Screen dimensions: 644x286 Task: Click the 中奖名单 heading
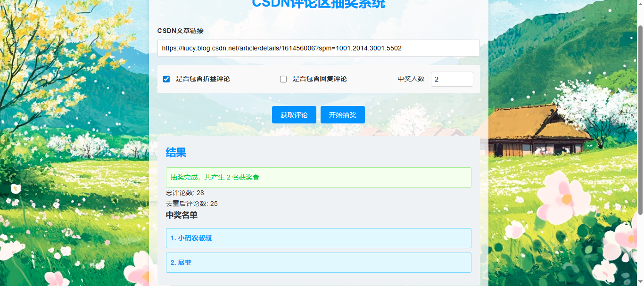pyautogui.click(x=182, y=215)
